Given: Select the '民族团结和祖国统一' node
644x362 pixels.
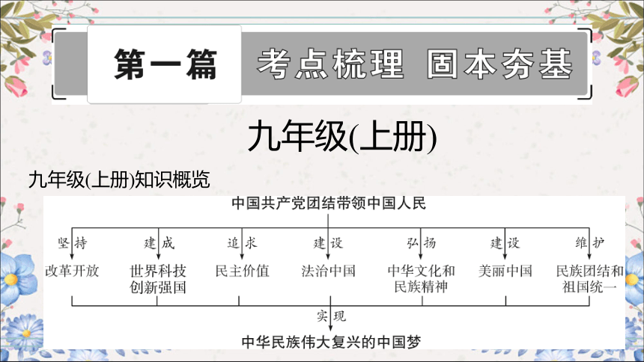Looking at the screenshot, I should pyautogui.click(x=590, y=279).
